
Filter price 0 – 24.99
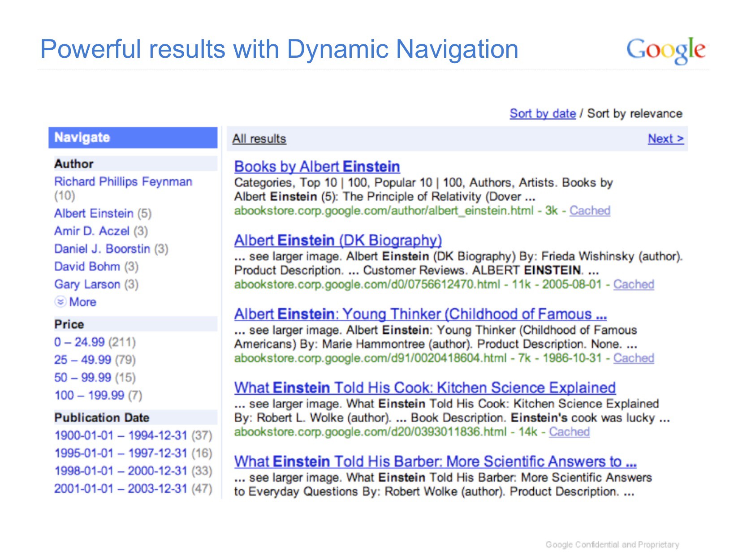coord(79,342)
